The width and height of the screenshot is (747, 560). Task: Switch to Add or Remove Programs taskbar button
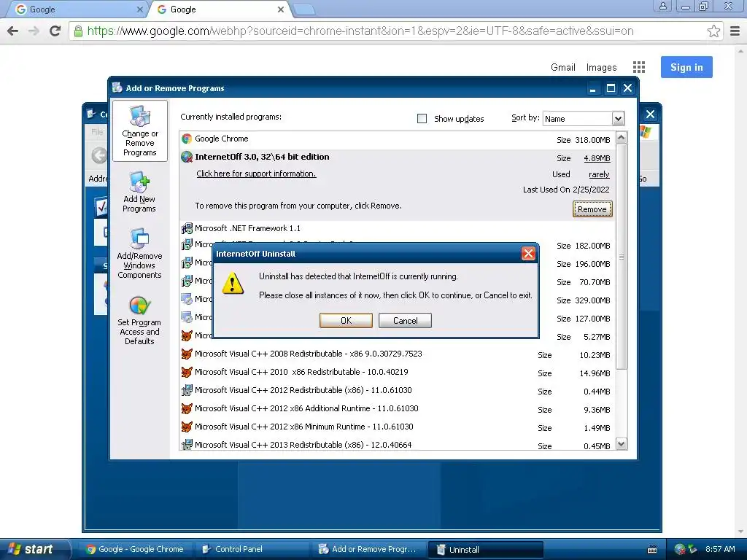pyautogui.click(x=368, y=549)
